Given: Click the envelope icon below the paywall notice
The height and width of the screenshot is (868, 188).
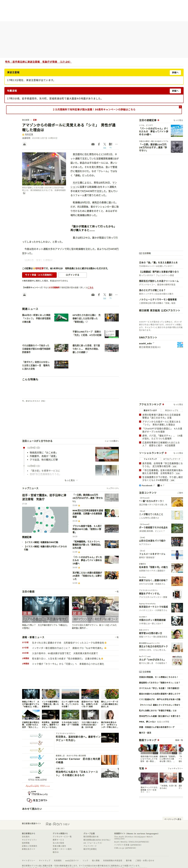Looking at the screenshot, I should click(x=93, y=295).
